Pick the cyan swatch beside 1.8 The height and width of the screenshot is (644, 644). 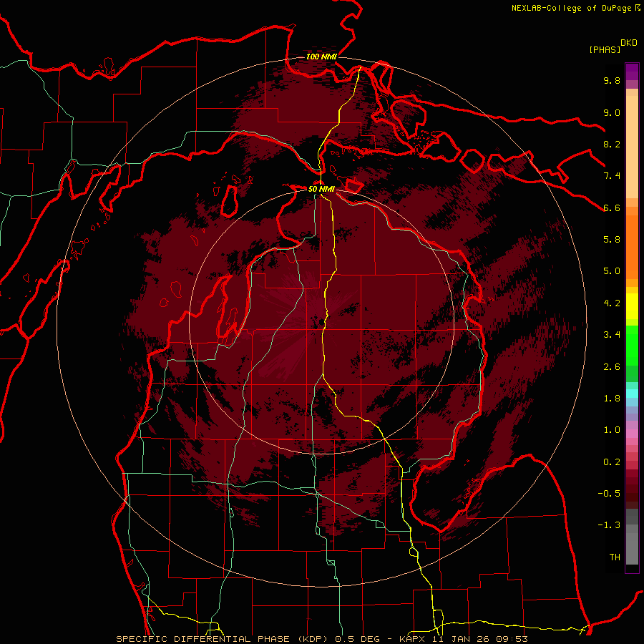[x=632, y=394]
